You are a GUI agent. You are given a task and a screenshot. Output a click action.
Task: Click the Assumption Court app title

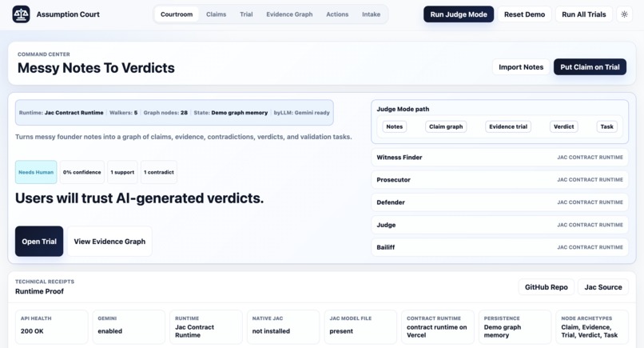pyautogui.click(x=68, y=14)
